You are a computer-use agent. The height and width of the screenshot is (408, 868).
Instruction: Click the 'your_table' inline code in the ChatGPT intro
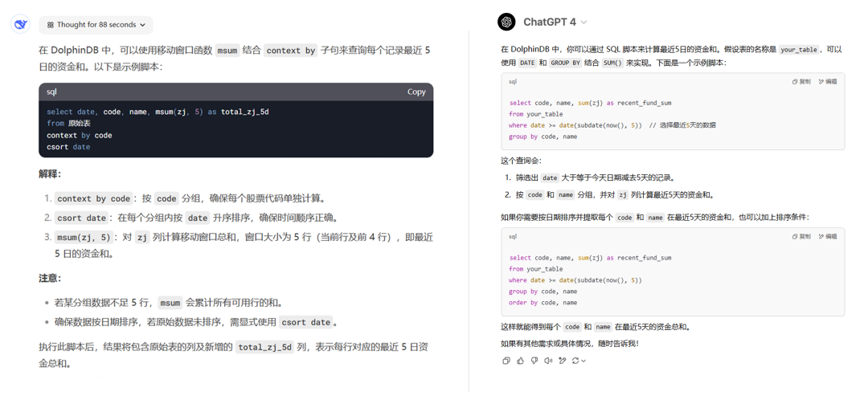[x=798, y=50]
